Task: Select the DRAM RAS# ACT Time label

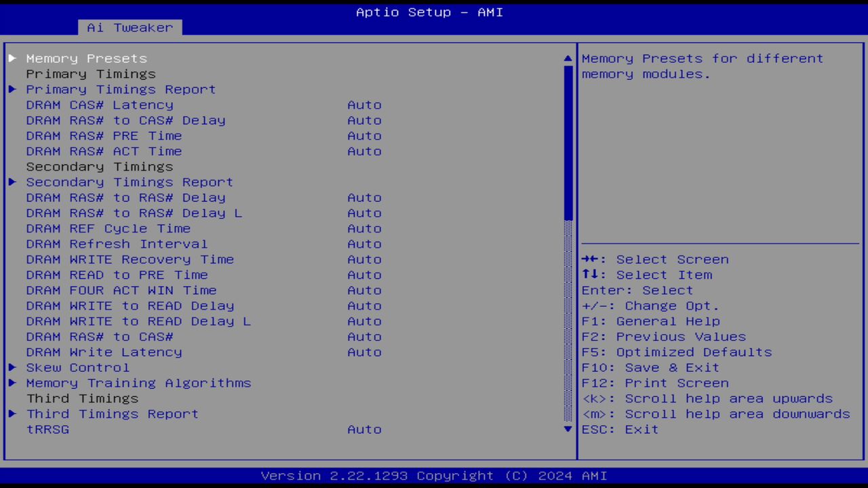Action: coord(104,152)
